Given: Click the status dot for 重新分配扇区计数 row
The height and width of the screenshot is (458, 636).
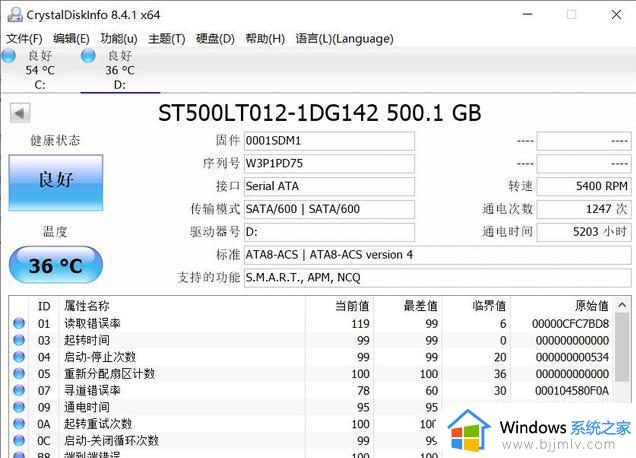Looking at the screenshot, I should (x=18, y=374).
